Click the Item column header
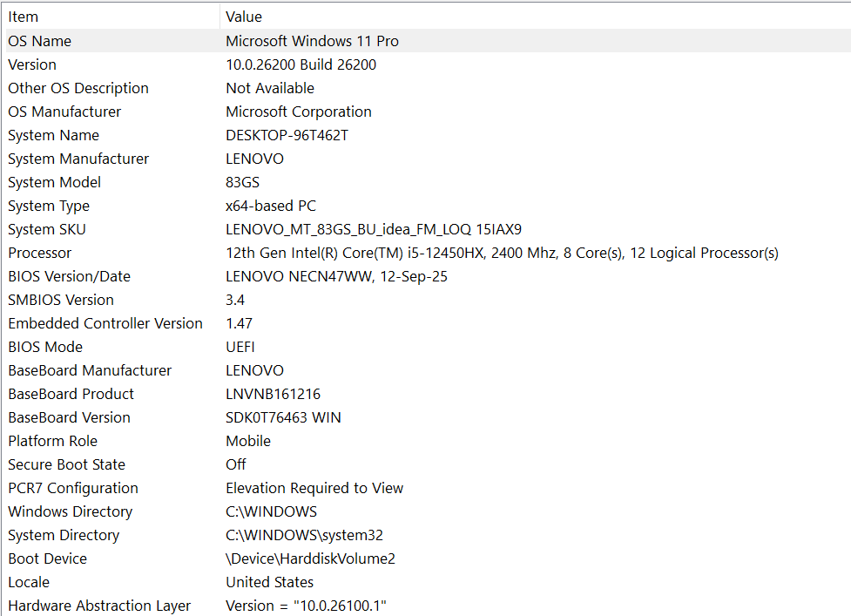This screenshot has height=616, width=851. point(111,17)
